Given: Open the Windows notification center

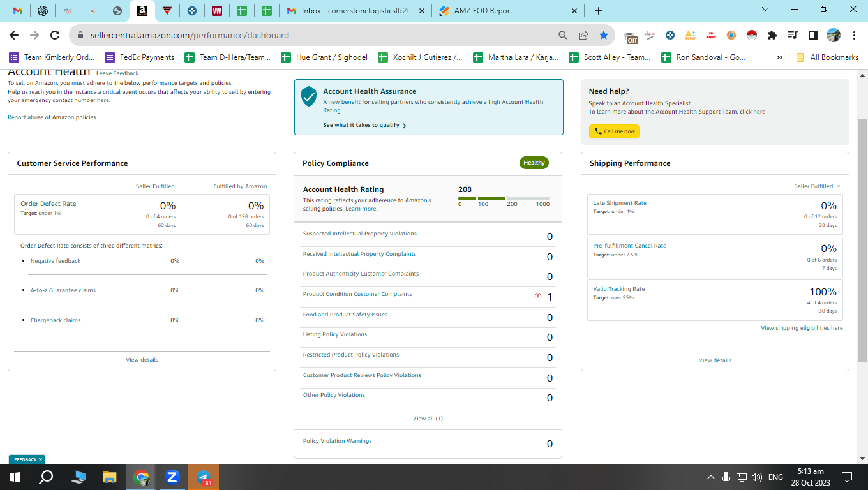Looking at the screenshot, I should pyautogui.click(x=847, y=477).
